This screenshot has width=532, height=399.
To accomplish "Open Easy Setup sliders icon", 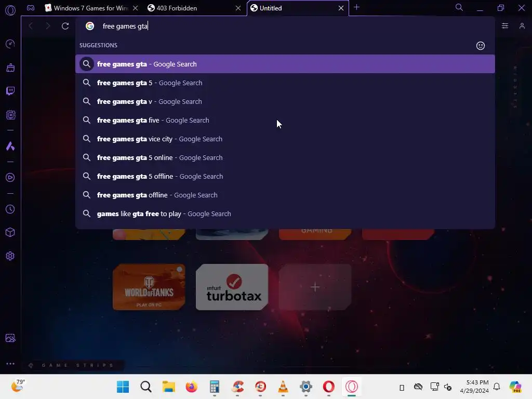I will click(505, 26).
